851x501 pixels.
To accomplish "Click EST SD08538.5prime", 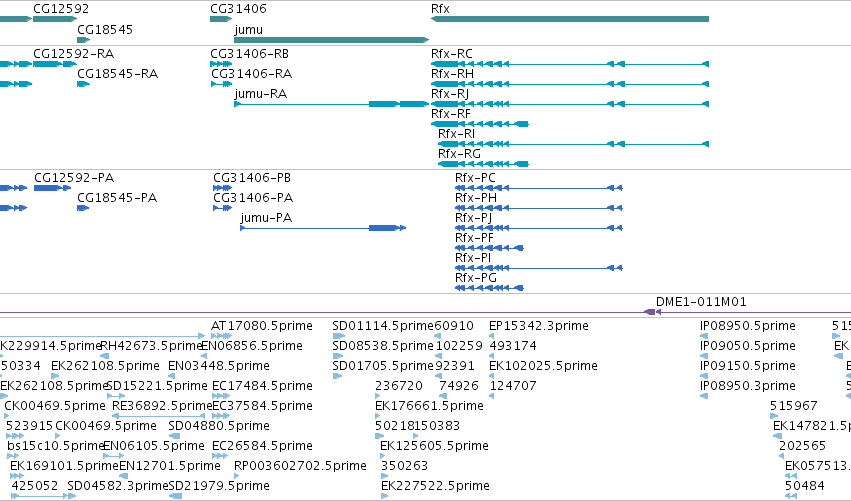I will point(383,346).
